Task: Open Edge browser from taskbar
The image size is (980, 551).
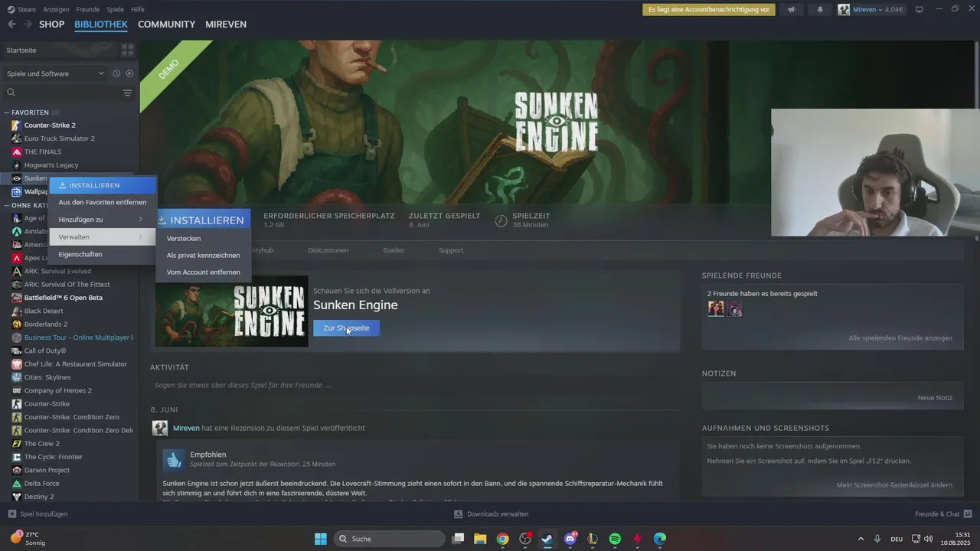Action: pos(660,539)
